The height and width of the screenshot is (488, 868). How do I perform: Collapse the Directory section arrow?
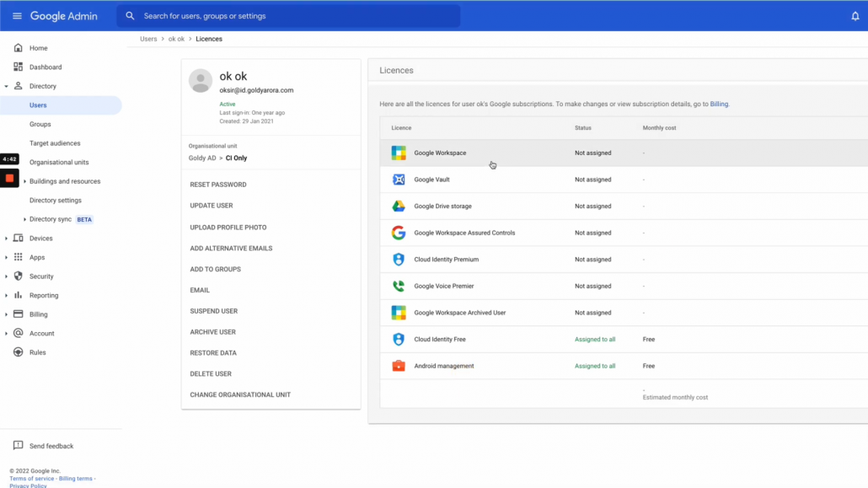tap(6, 87)
